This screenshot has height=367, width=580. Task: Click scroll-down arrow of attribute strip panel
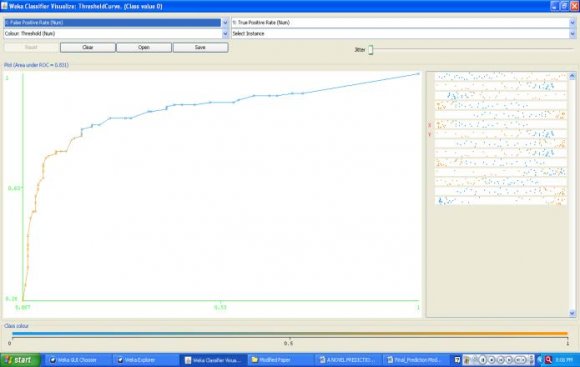[x=572, y=313]
